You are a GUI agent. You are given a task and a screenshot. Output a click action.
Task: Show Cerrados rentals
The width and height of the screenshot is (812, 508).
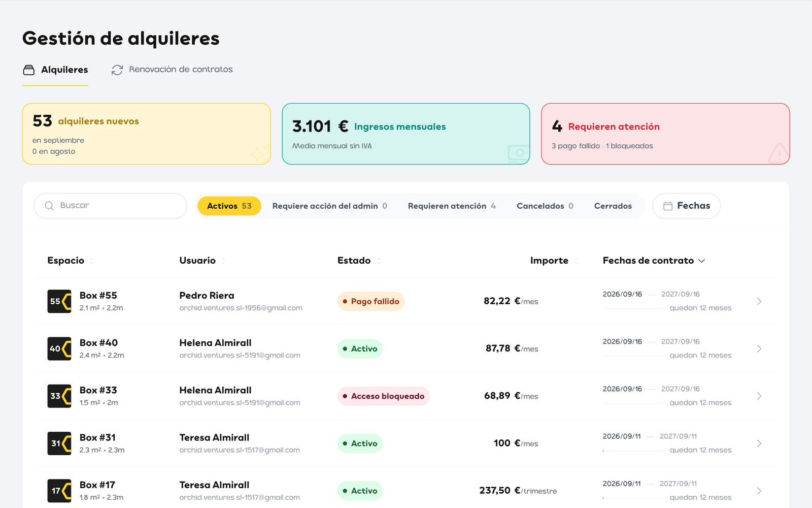coord(613,206)
